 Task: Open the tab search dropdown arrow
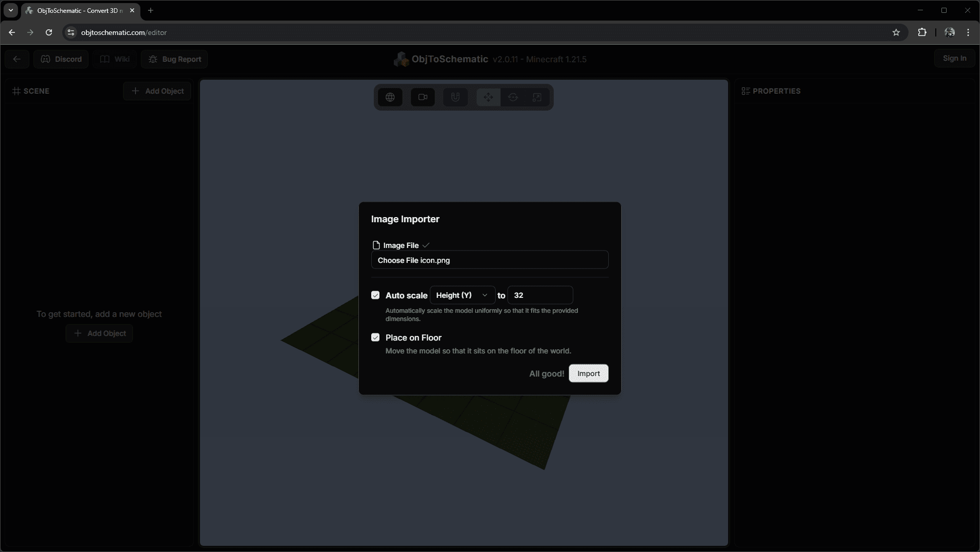pos(11,10)
